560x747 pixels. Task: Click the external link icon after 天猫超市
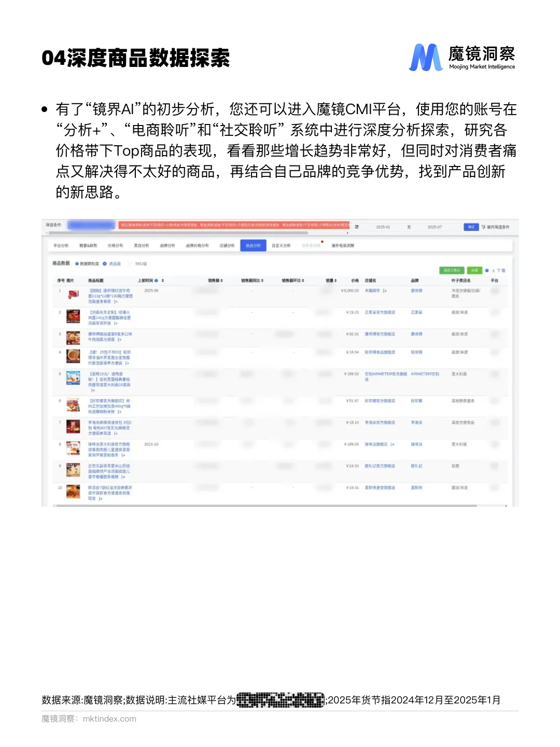[x=385, y=290]
